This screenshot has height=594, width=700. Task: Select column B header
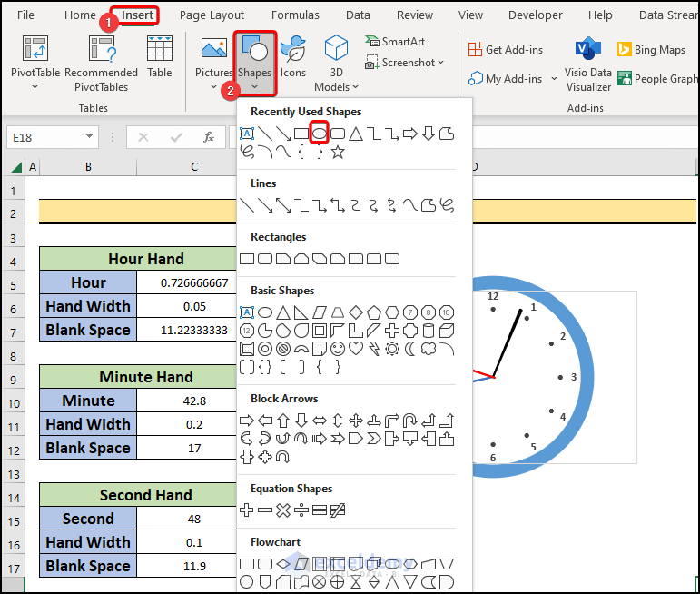pyautogui.click(x=88, y=167)
